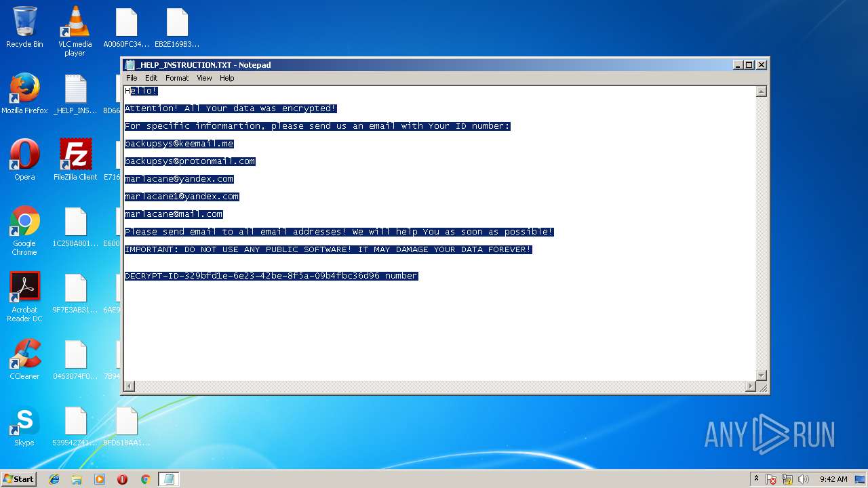
Task: Click the DECRYPT-ID number line
Action: click(x=271, y=276)
